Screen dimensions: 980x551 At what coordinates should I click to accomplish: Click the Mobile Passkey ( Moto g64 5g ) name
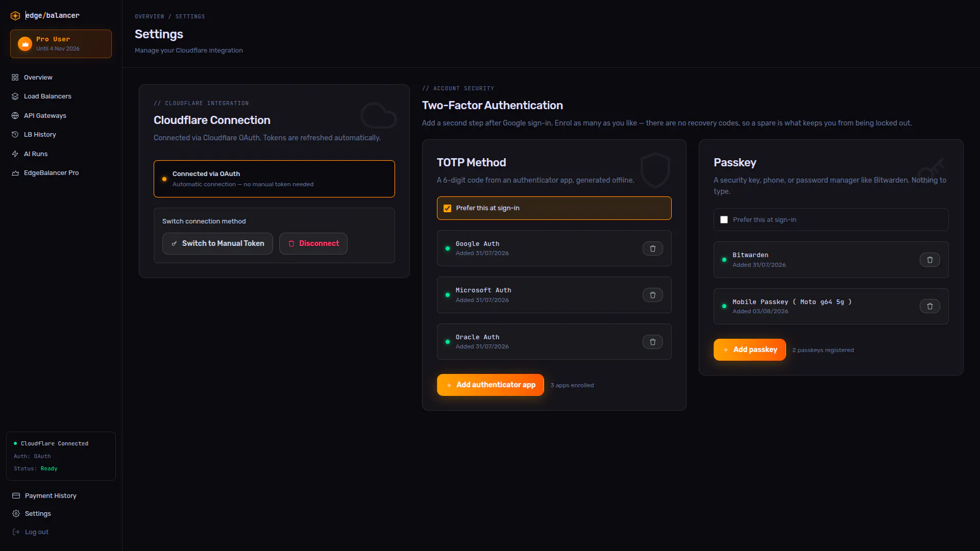(792, 302)
